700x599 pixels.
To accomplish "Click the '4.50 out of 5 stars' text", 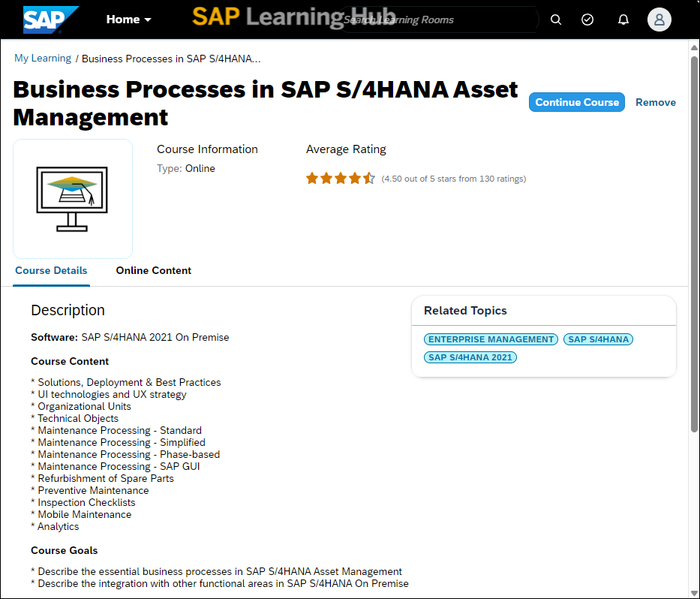I will (x=454, y=179).
